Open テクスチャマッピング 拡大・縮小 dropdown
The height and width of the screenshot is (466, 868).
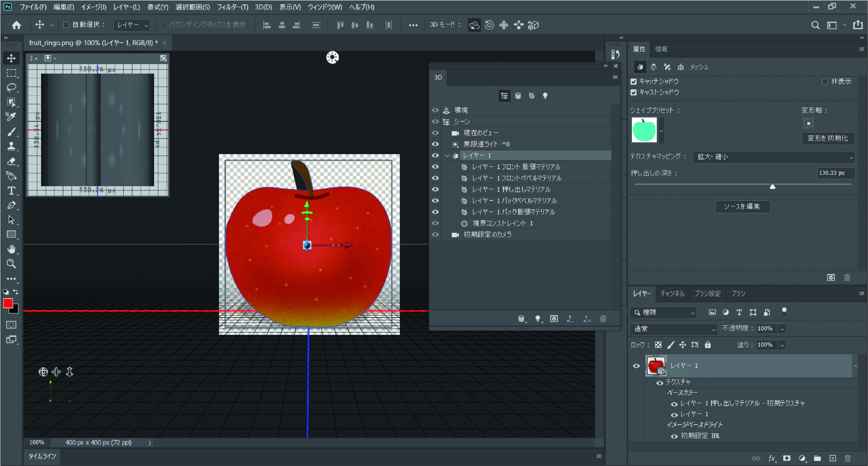tap(774, 157)
